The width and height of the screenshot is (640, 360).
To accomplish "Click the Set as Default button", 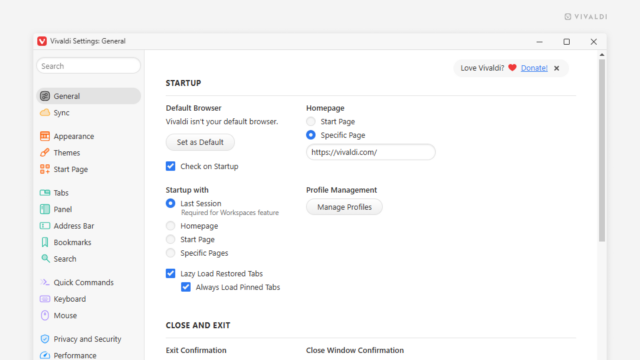I will click(200, 142).
